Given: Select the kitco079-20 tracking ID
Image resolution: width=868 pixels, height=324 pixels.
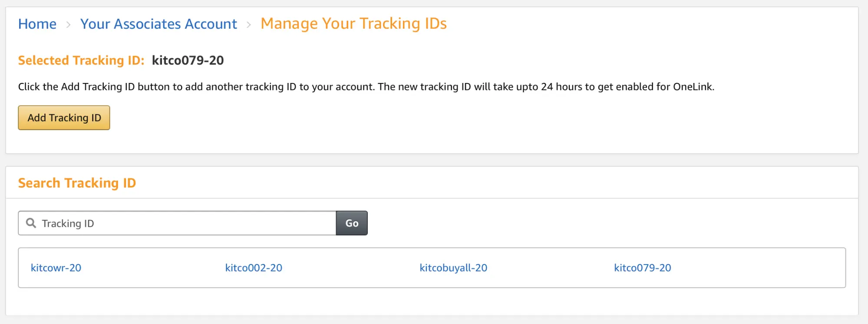Looking at the screenshot, I should click(x=642, y=268).
